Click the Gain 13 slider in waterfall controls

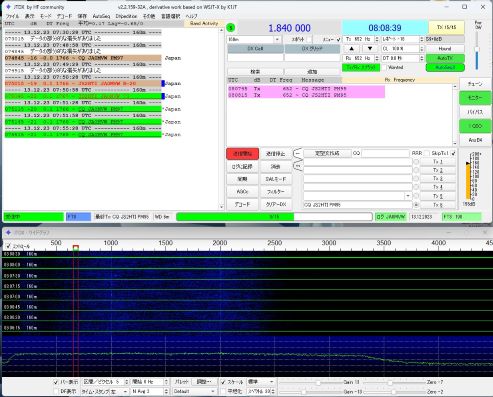[317, 383]
